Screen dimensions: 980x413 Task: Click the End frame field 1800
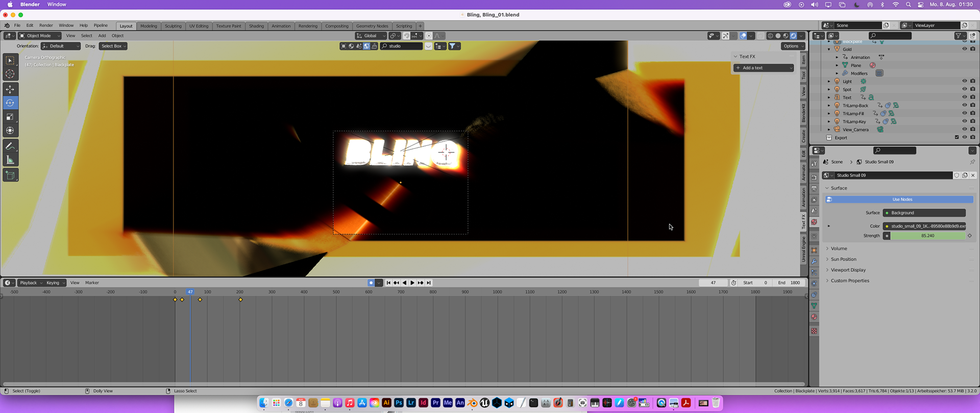[x=789, y=283]
